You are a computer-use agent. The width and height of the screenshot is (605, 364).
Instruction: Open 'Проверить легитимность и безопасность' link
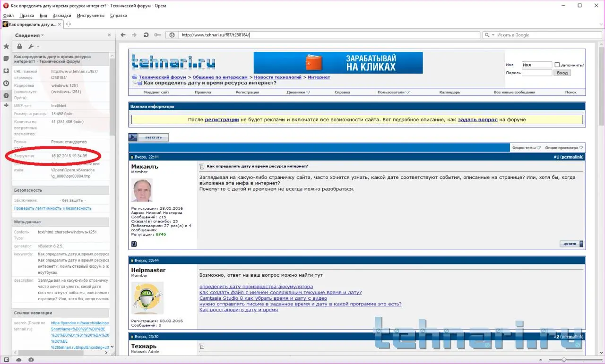pyautogui.click(x=52, y=208)
